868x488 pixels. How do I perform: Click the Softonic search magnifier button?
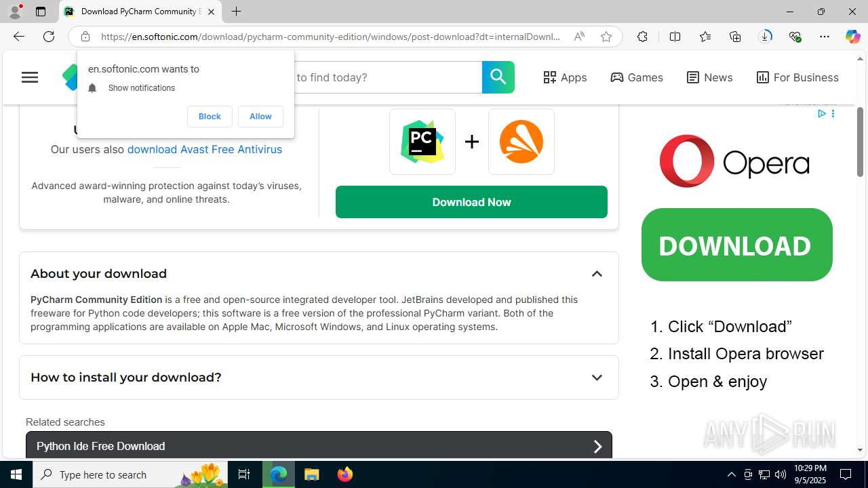pos(498,77)
